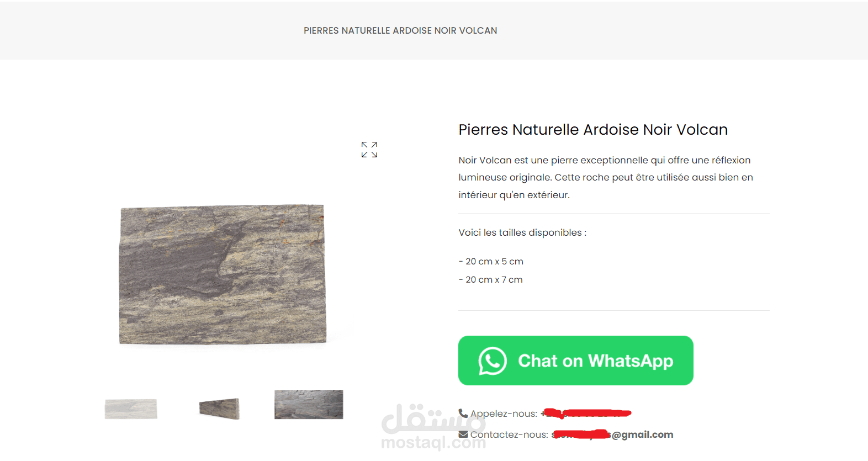Image resolution: width=868 pixels, height=461 pixels.
Task: Click the product title Pierres Naturelle Ardoise Noir Volcan
Action: [593, 130]
